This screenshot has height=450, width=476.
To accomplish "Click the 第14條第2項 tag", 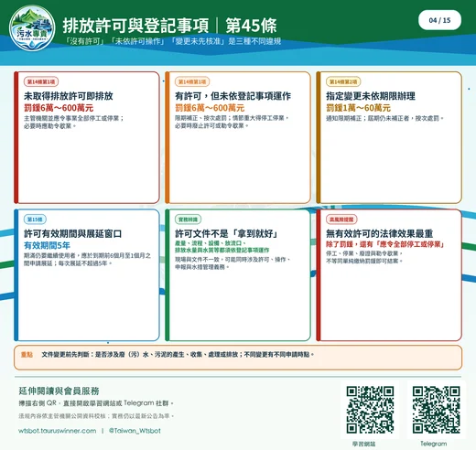I will pos(343,81).
